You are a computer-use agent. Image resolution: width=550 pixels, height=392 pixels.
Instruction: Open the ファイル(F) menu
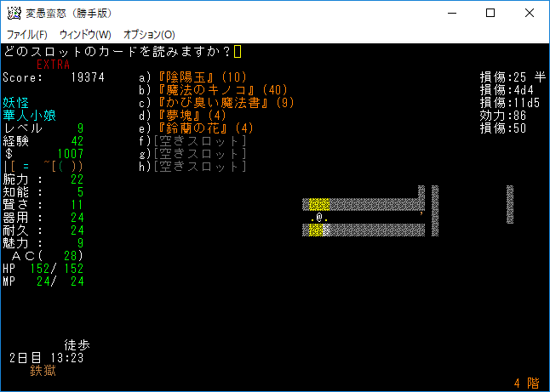tap(27, 35)
